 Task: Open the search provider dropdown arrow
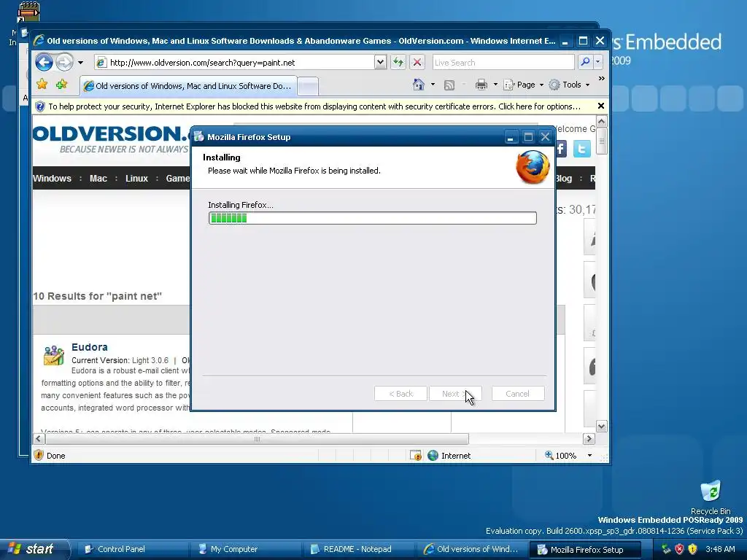click(x=598, y=63)
